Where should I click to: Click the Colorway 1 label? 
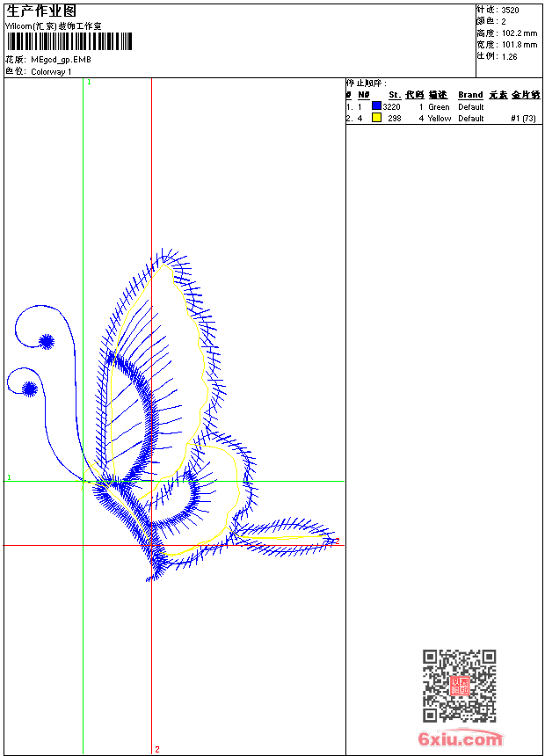tap(51, 71)
